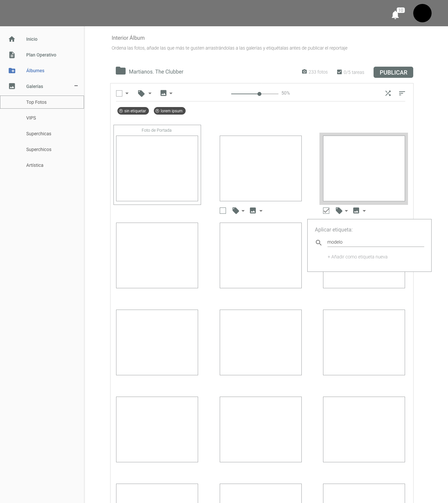Viewport: 448px width, 503px height.
Task: Click the photo thumbnail right of cover photo
Action: click(261, 168)
